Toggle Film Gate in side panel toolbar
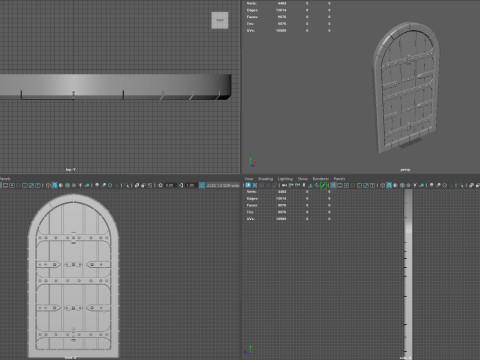The width and height of the screenshot is (480, 360). (340, 185)
